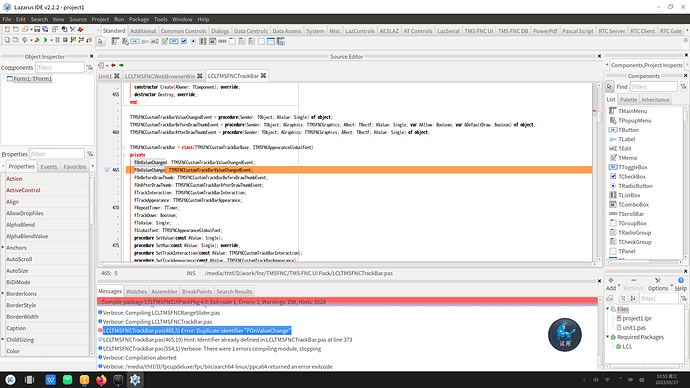This screenshot has width=690, height=388.
Task: Open the editor unit list dropdown arrow
Action: point(107,66)
